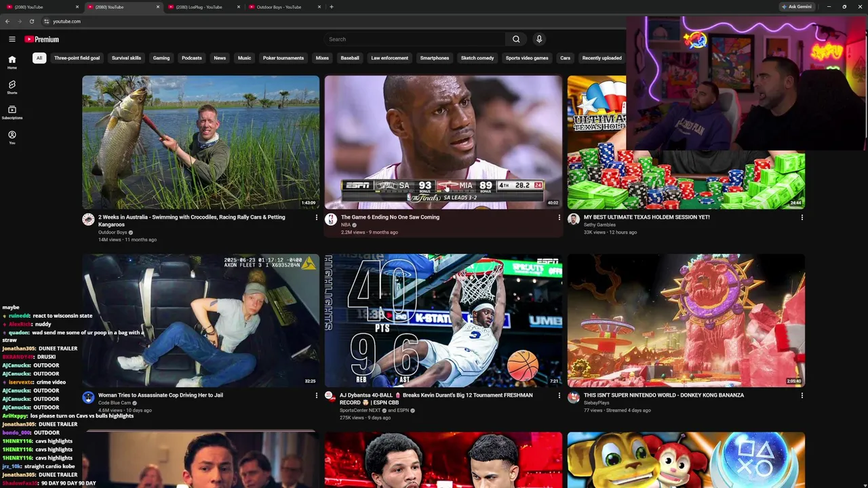Click the site info icon in address bar
This screenshot has width=868, height=488.
[x=46, y=21]
